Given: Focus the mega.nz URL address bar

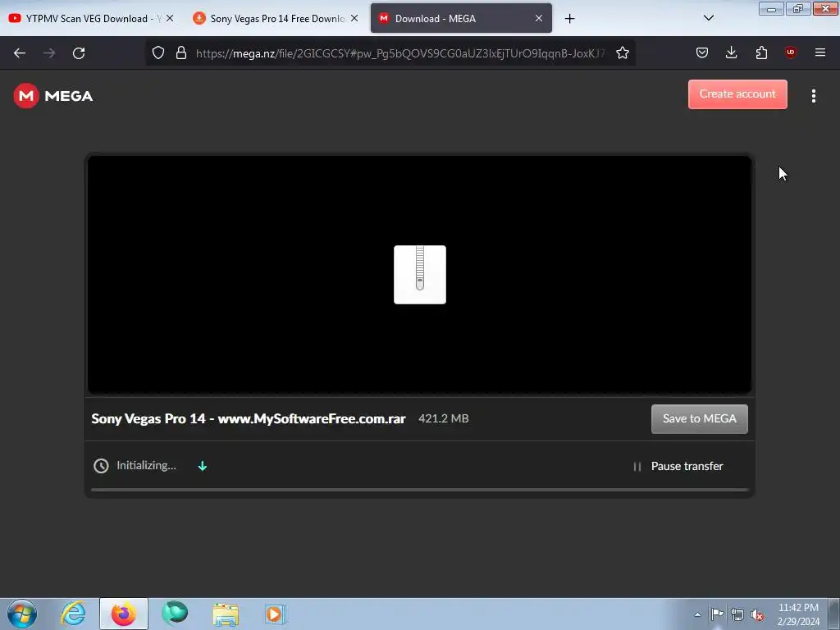Looking at the screenshot, I should (399, 53).
